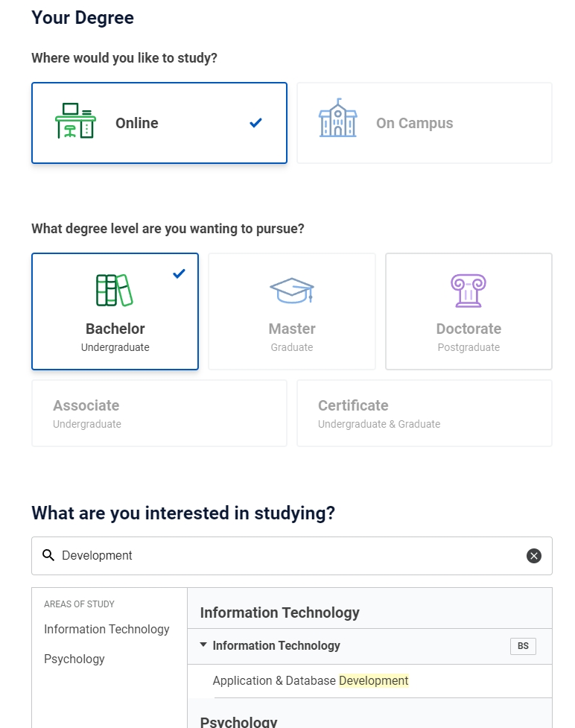Select the Online study option

point(159,123)
